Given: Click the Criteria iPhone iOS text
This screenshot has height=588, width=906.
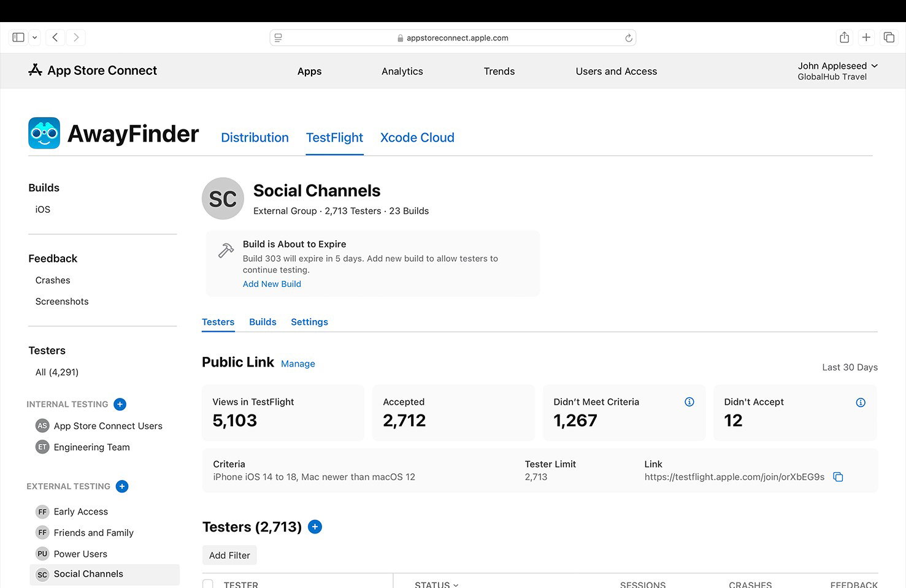Looking at the screenshot, I should (314, 477).
